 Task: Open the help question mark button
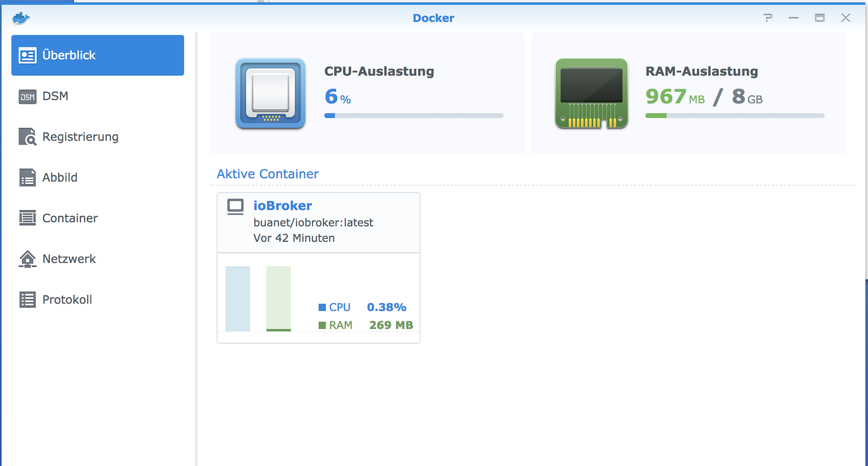click(768, 18)
